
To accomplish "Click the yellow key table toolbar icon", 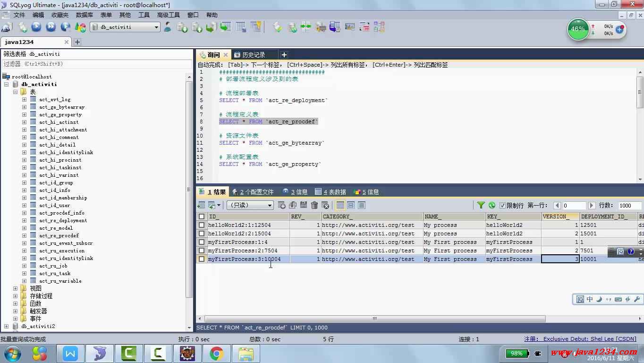I will pyautogui.click(x=256, y=27).
